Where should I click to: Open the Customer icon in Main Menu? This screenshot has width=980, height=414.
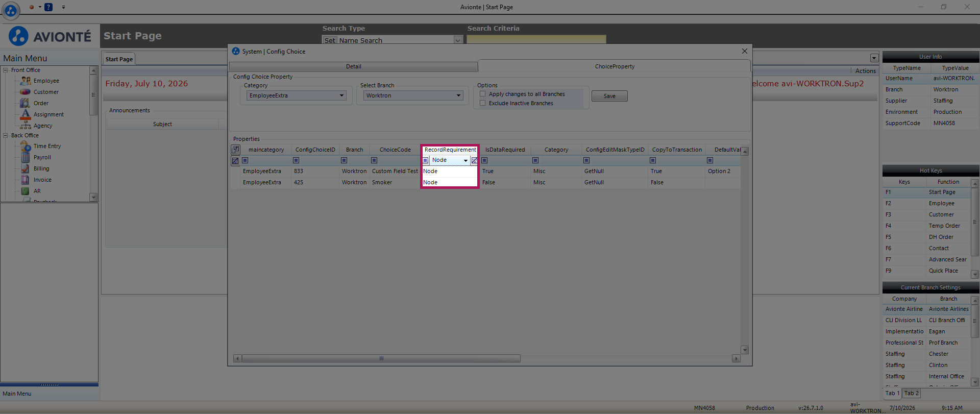tap(26, 92)
